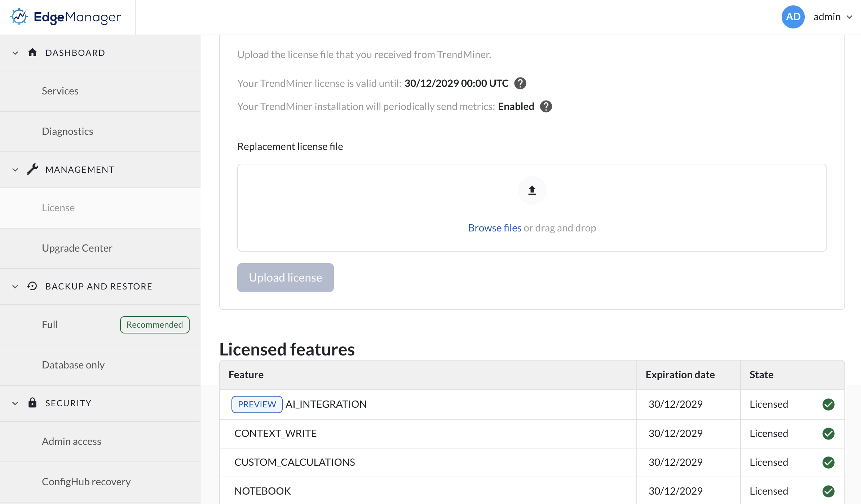The width and height of the screenshot is (861, 504).
Task: Select License in the sidebar
Action: pyautogui.click(x=100, y=208)
